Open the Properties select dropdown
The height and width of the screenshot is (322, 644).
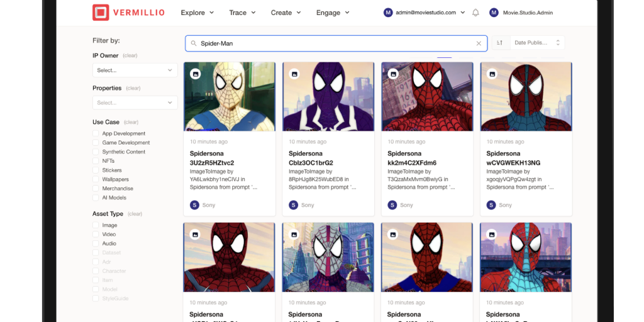point(135,103)
